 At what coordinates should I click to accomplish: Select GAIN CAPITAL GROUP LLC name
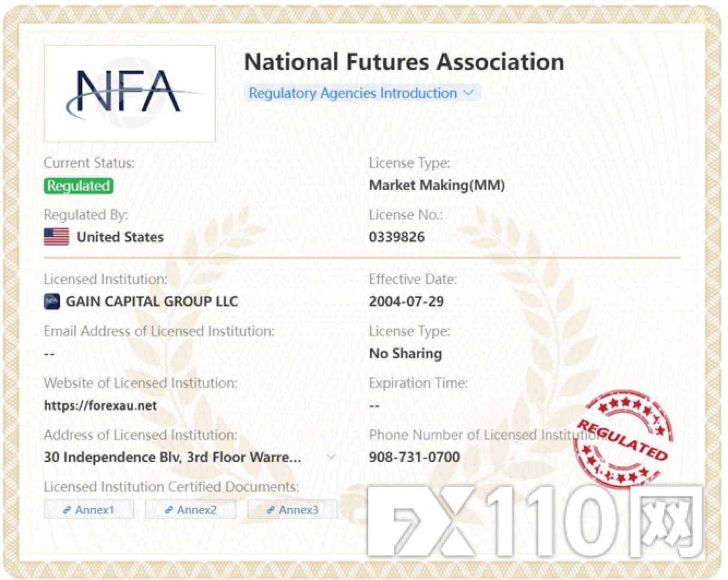[152, 301]
